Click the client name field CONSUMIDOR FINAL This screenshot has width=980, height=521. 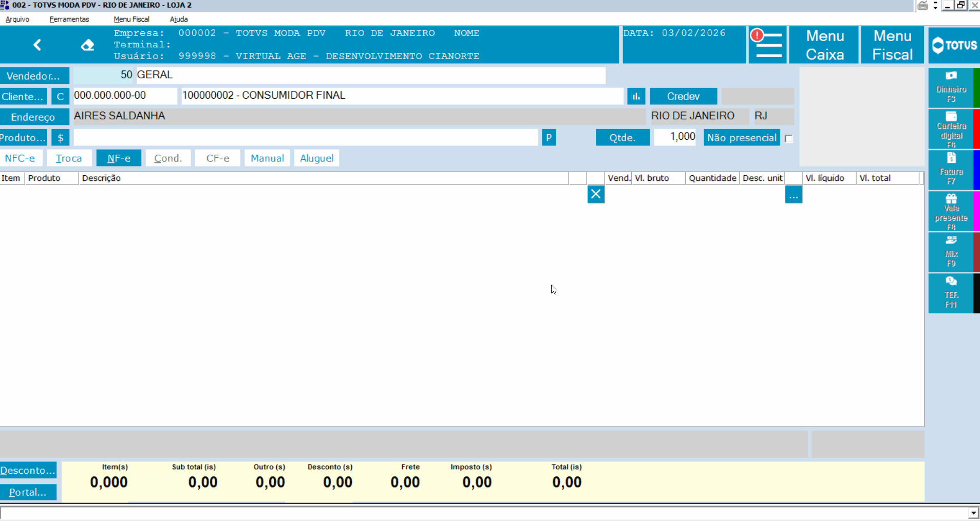(402, 96)
